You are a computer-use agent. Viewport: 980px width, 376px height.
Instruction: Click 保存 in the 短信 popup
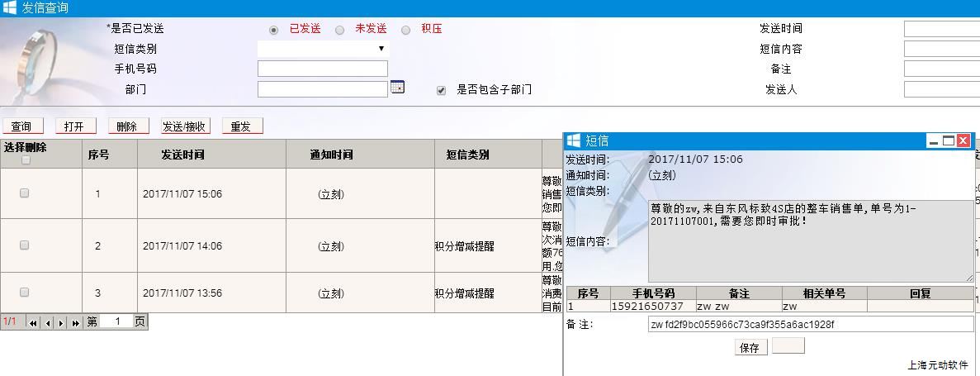(x=750, y=348)
